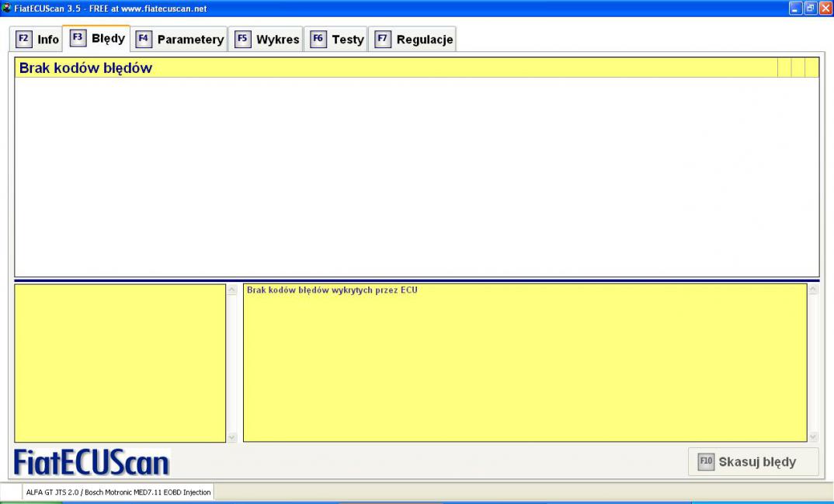Click the up arrow of the left yellow panel scrollbar
The image size is (834, 504).
click(x=232, y=290)
